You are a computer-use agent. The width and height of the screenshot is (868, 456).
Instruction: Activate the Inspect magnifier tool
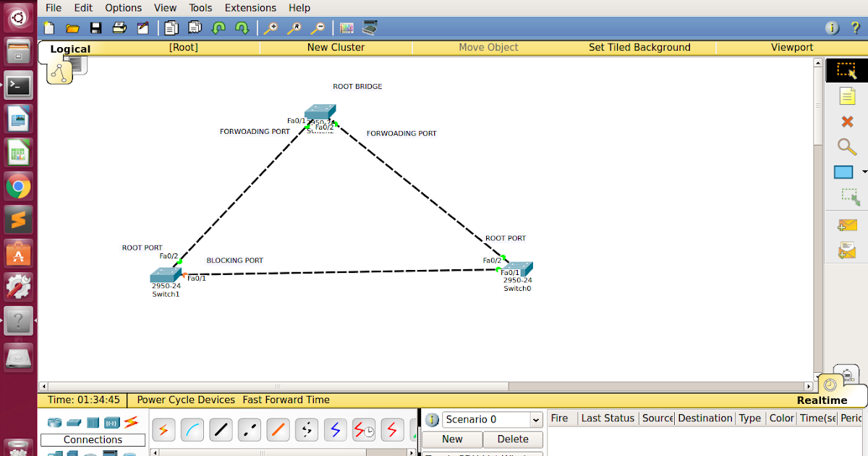(846, 146)
